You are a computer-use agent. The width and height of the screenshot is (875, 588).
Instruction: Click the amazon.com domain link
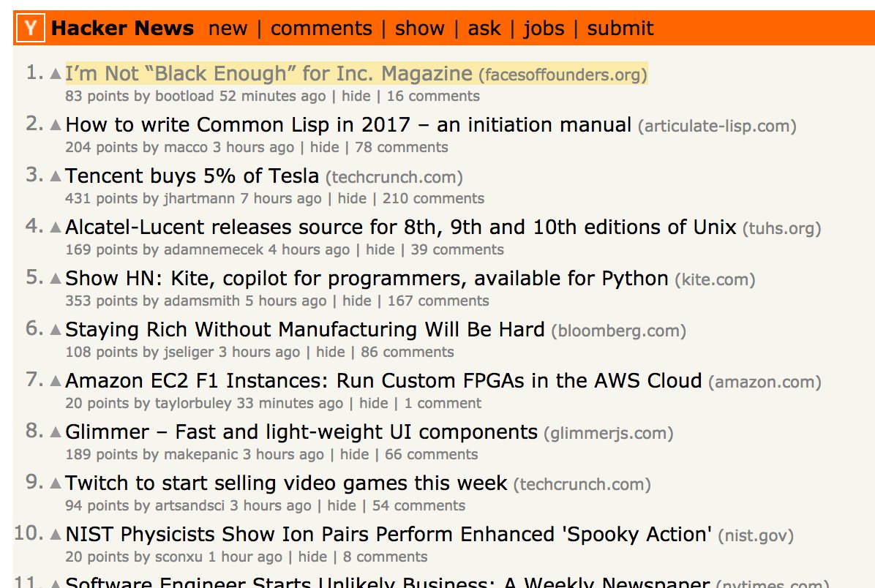coord(765,382)
